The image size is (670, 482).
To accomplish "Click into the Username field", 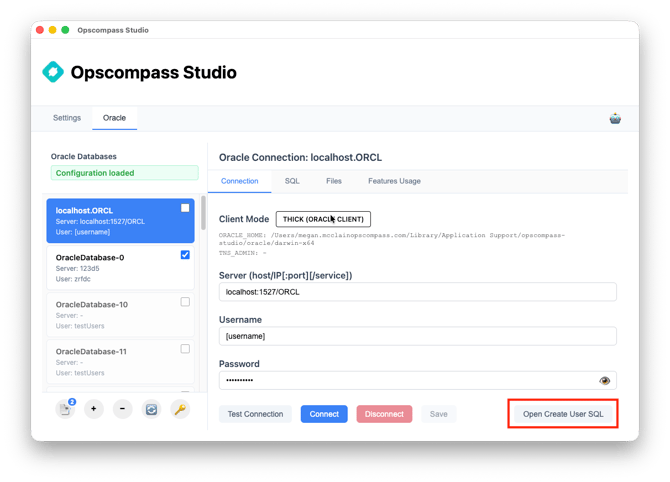I will (417, 336).
